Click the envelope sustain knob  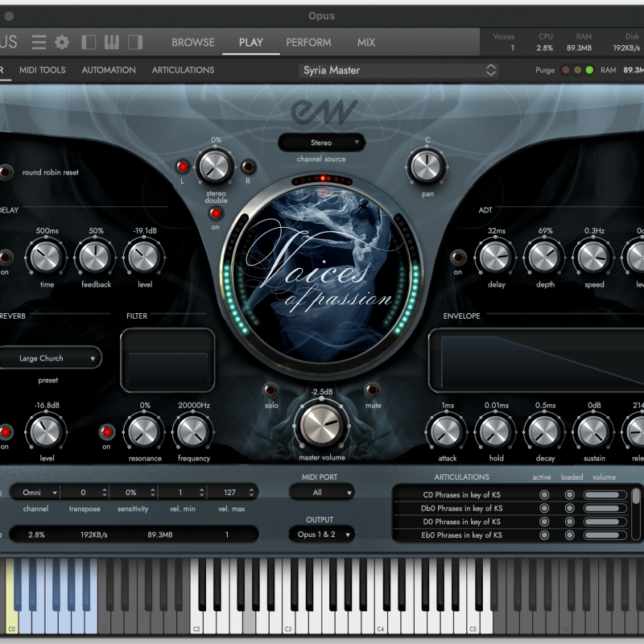tap(593, 431)
